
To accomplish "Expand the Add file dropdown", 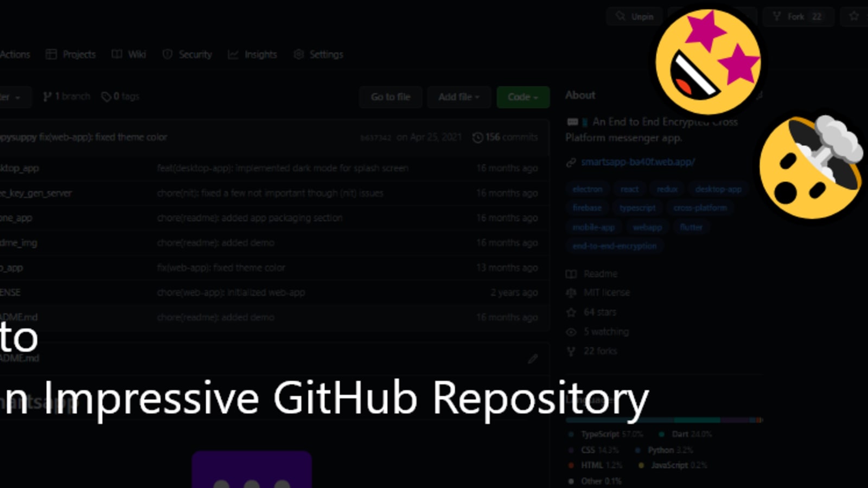I will click(459, 97).
